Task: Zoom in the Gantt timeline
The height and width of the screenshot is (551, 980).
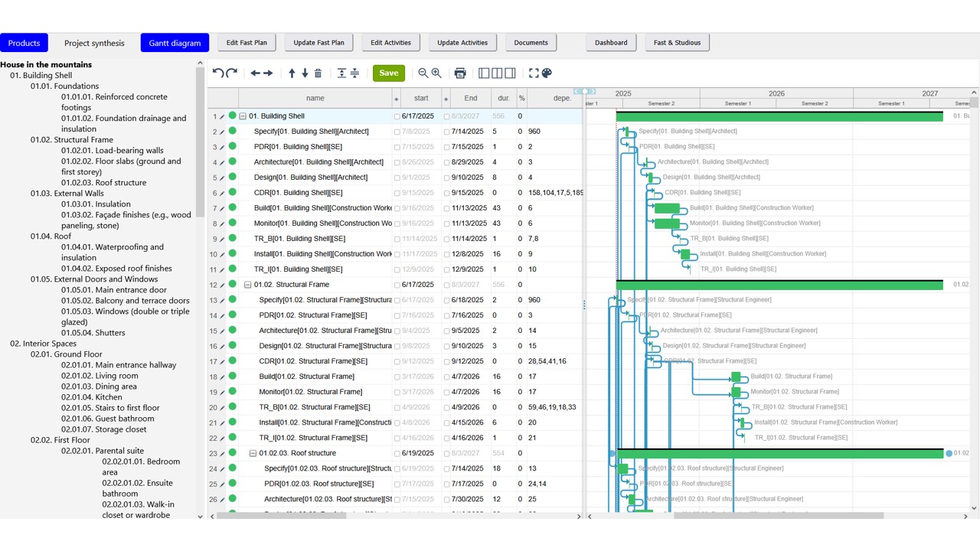Action: click(x=436, y=73)
